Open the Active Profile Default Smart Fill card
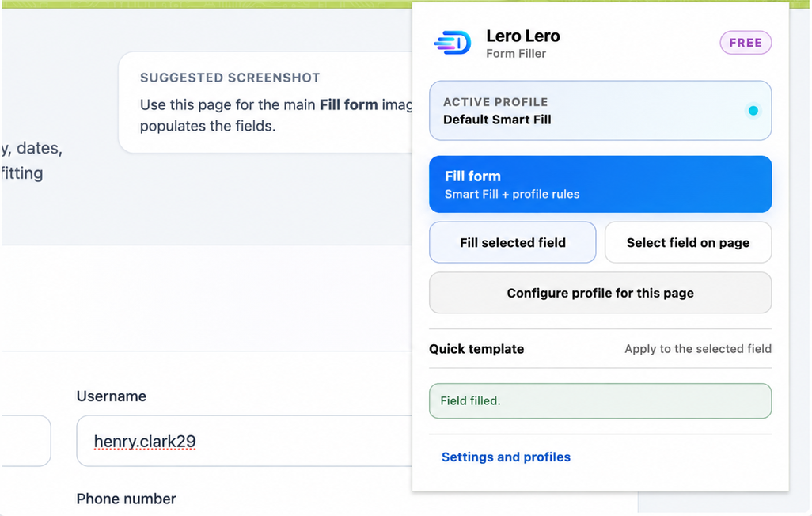The width and height of the screenshot is (812, 516). (600, 110)
